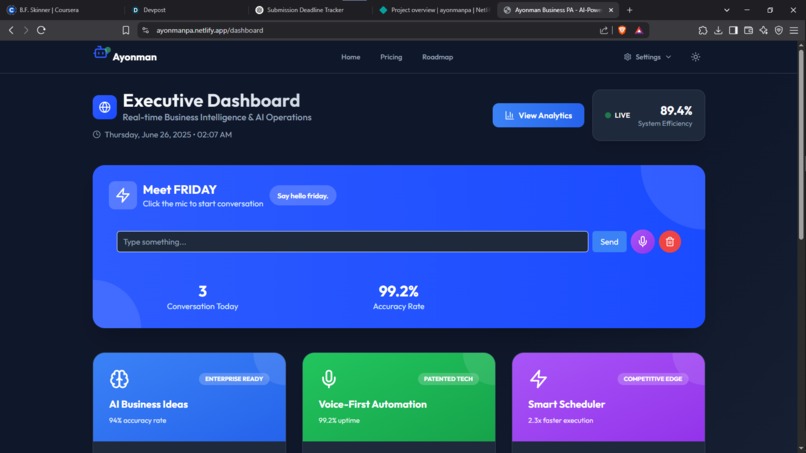806x453 pixels.
Task: Click '94% accuracy rate' text
Action: tap(138, 421)
